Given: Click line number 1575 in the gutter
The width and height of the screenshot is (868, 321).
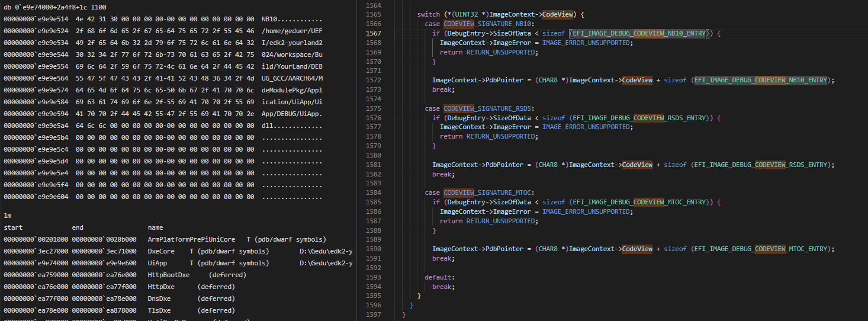Looking at the screenshot, I should [373, 108].
